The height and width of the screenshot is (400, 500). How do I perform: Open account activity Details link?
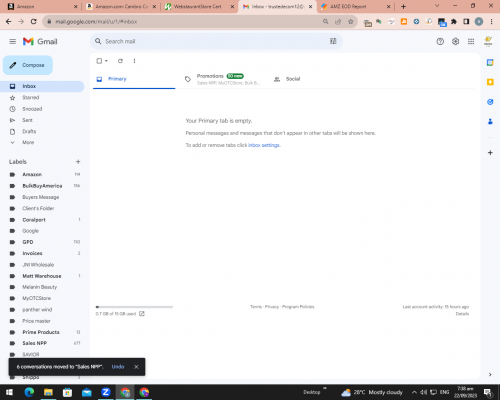pyautogui.click(x=462, y=314)
